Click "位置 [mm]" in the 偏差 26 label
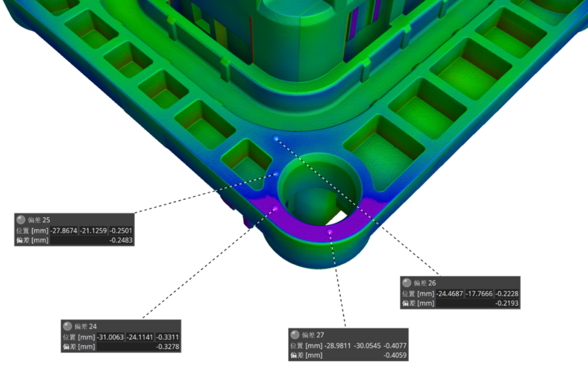The height and width of the screenshot is (370, 588). [418, 294]
